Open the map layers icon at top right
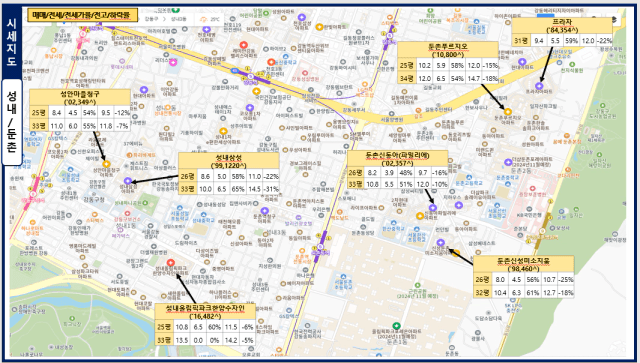Viewport: 640px width, 363px height. [x=614, y=20]
